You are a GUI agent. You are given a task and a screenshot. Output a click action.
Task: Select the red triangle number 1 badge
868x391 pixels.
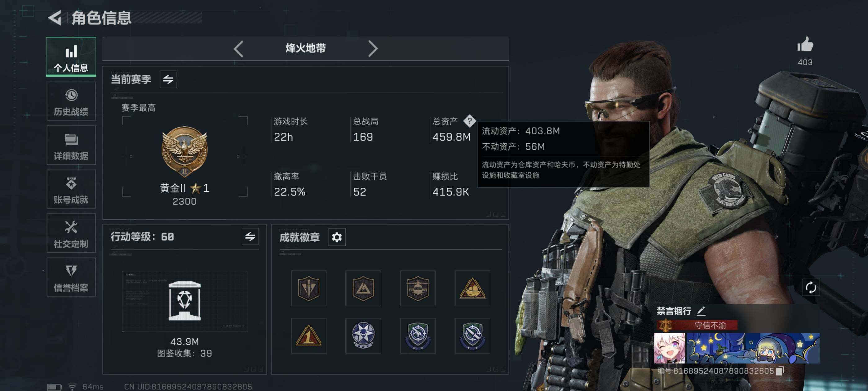tap(308, 336)
